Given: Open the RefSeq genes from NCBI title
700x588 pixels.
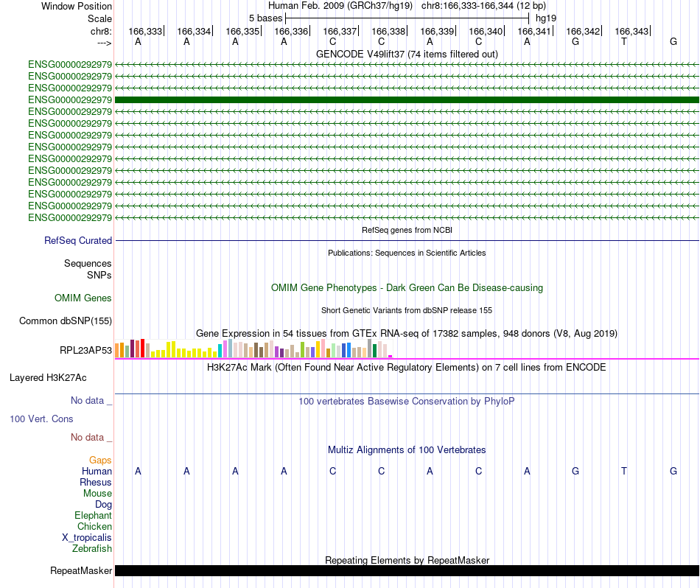Looking at the screenshot, I should click(x=407, y=230).
